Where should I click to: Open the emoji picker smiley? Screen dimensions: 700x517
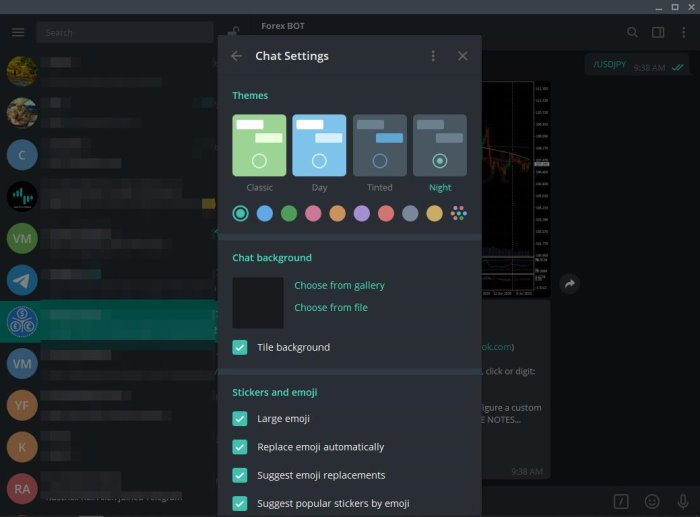point(652,501)
